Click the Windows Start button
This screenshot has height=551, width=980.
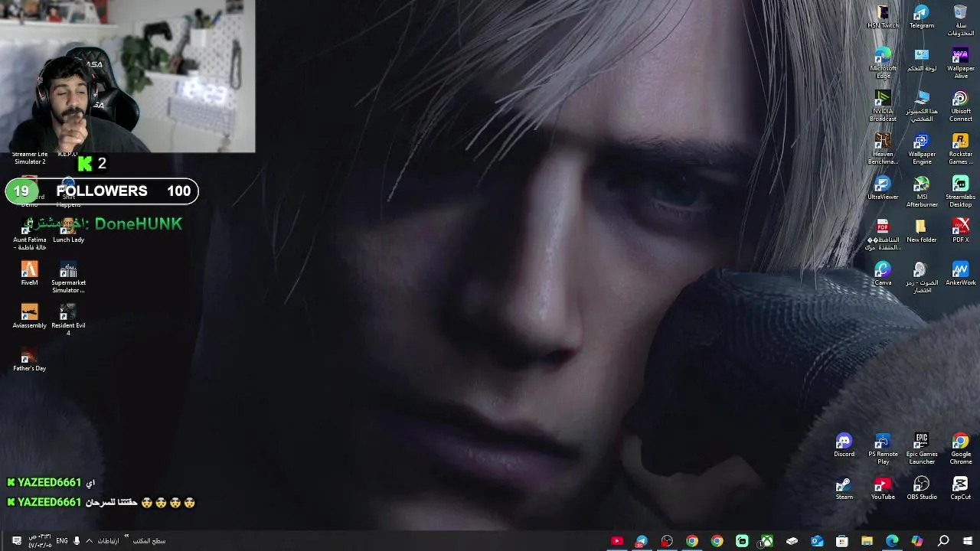click(x=968, y=541)
